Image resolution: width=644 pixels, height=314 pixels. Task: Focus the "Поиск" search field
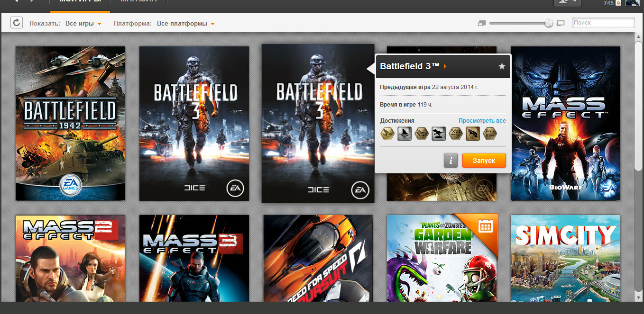(x=603, y=23)
